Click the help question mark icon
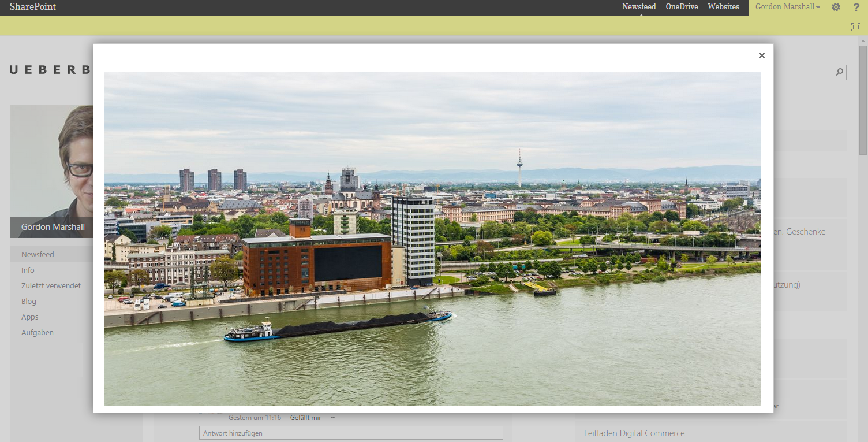 coord(856,7)
